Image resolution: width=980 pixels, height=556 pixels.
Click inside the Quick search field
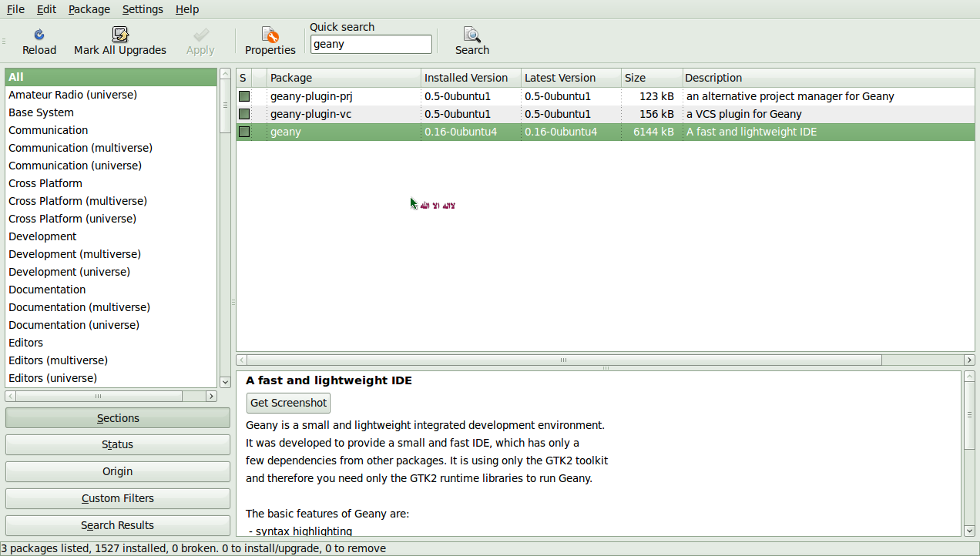point(371,44)
